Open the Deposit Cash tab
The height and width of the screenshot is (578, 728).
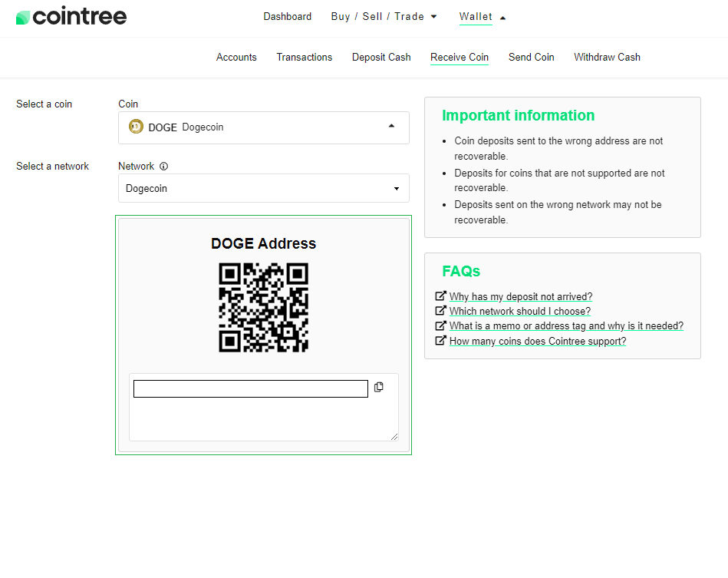tap(381, 57)
